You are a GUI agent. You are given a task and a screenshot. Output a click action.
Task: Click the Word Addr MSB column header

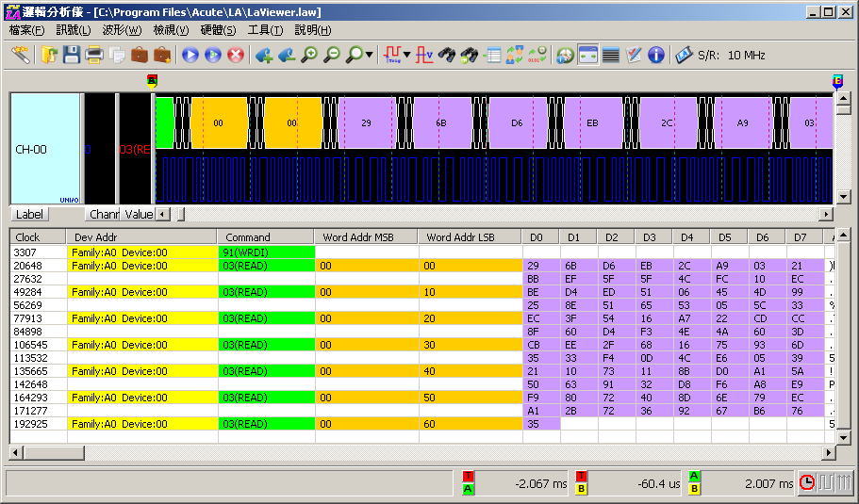click(x=367, y=237)
